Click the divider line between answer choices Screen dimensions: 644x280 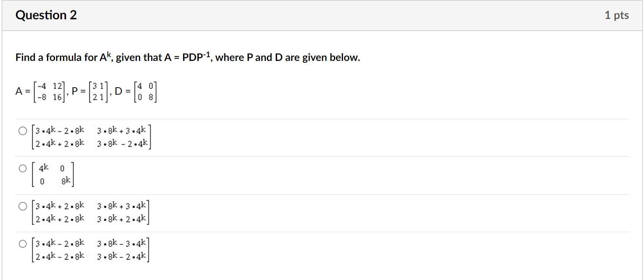(323, 193)
